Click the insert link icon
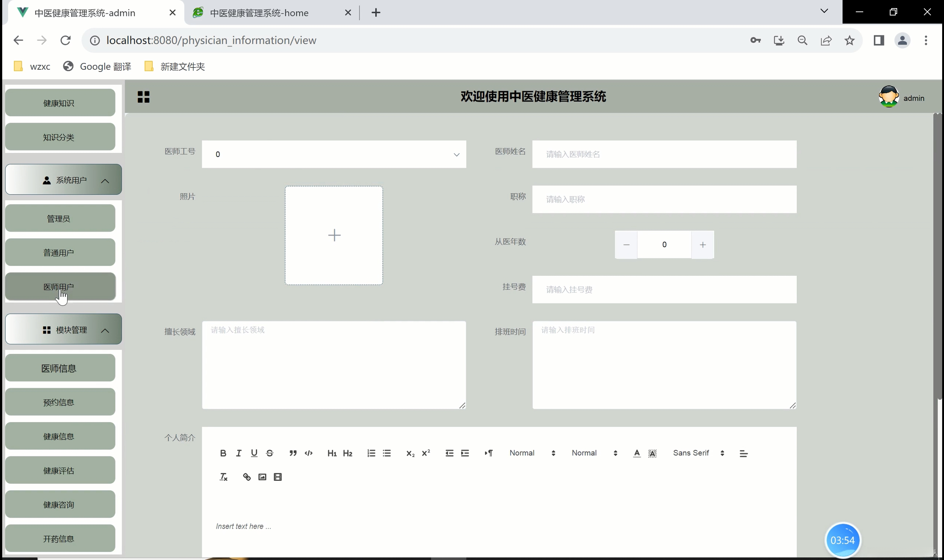Viewport: 944px width, 560px height. point(246,477)
